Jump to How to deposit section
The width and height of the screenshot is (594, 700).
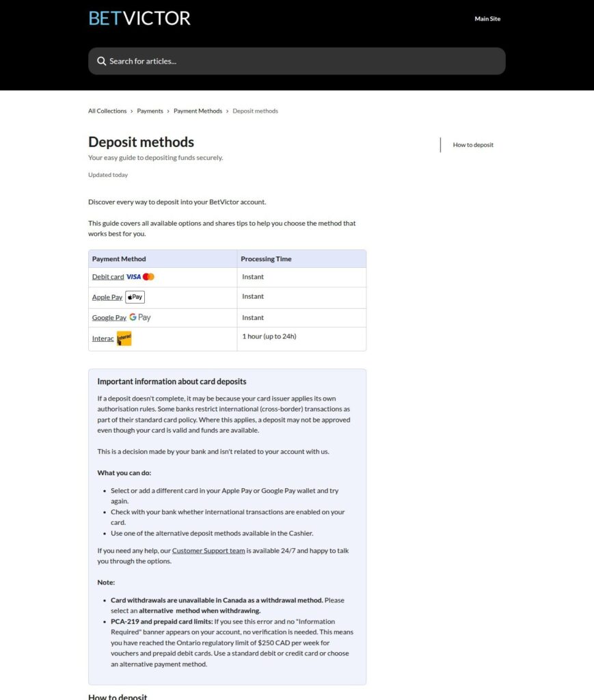(473, 145)
